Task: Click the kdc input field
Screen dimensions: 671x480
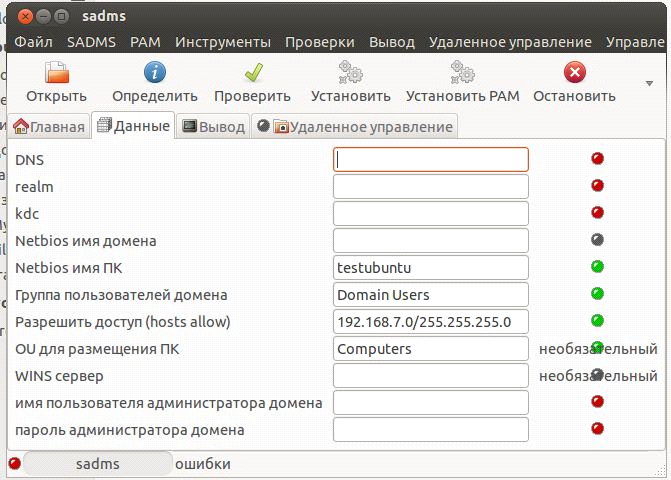Action: (x=431, y=213)
